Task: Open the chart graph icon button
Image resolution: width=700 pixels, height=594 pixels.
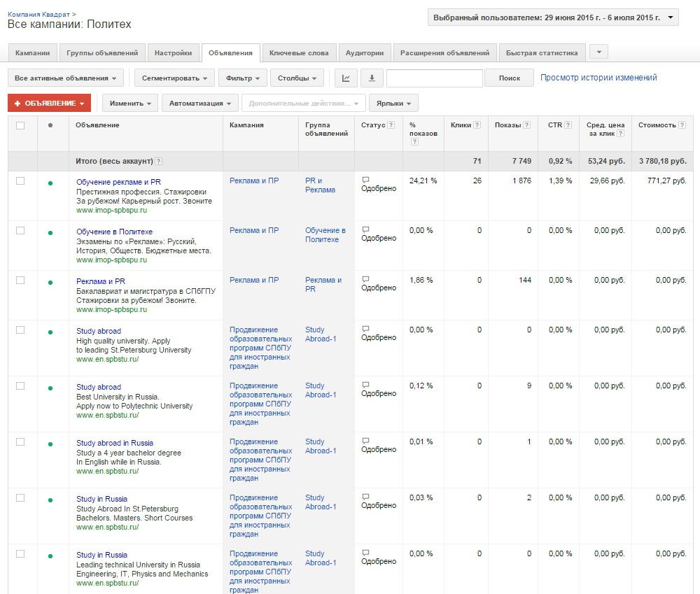Action: pos(346,78)
